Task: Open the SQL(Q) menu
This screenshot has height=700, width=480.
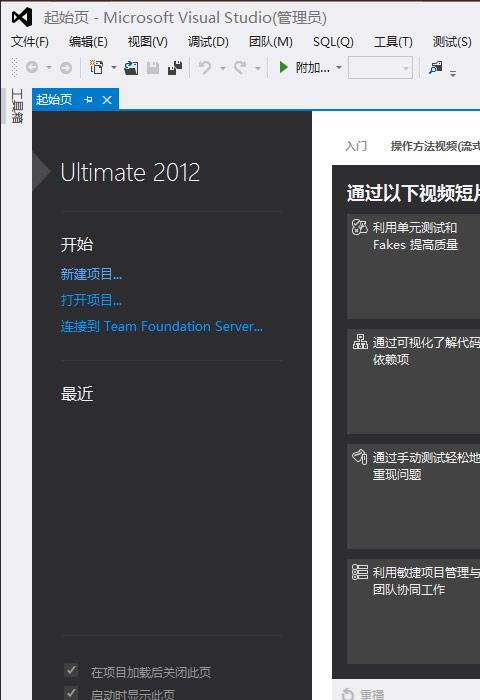Action: (x=333, y=42)
